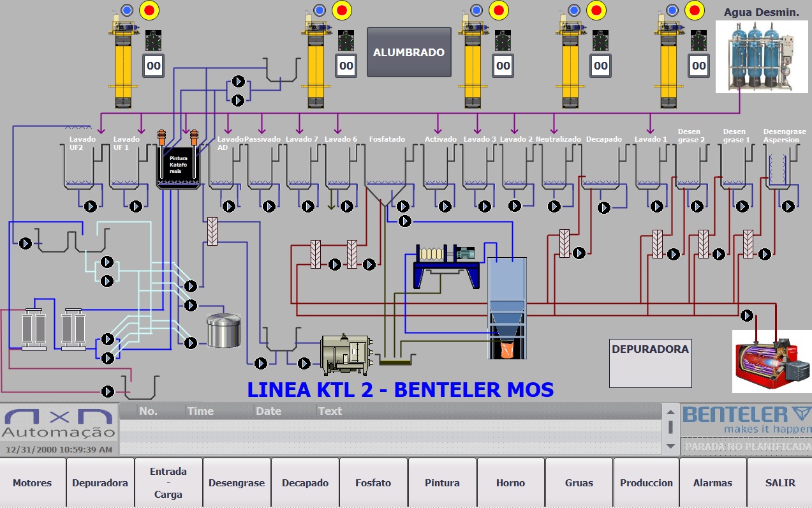812x508 pixels.
Task: Click the sludge hopper with orange bag
Action: pos(508,308)
